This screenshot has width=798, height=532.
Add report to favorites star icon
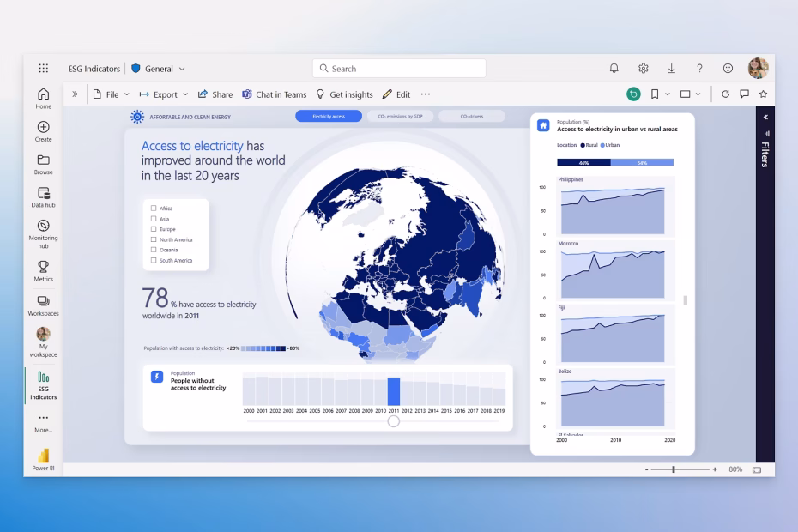pos(763,94)
